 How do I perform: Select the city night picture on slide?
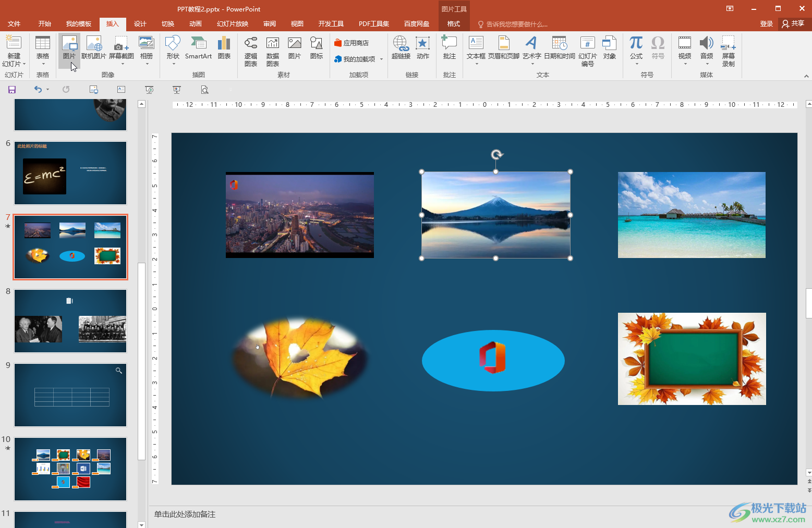[300, 215]
